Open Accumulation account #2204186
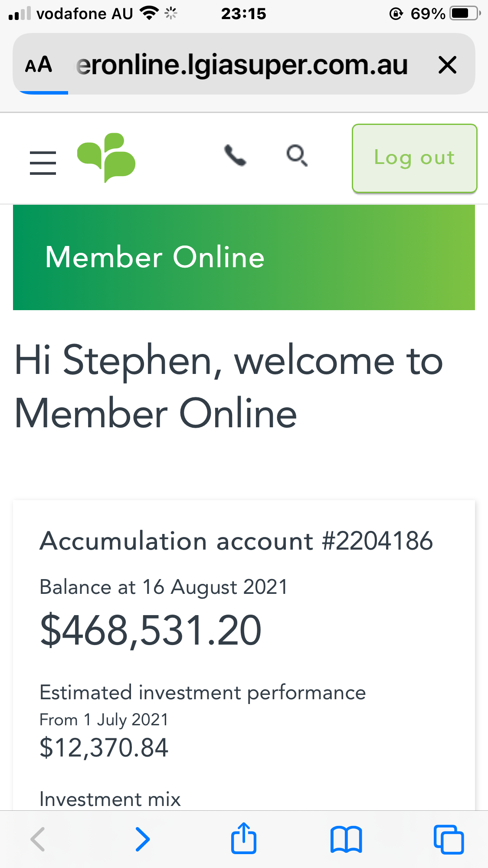The width and height of the screenshot is (488, 868). (236, 541)
